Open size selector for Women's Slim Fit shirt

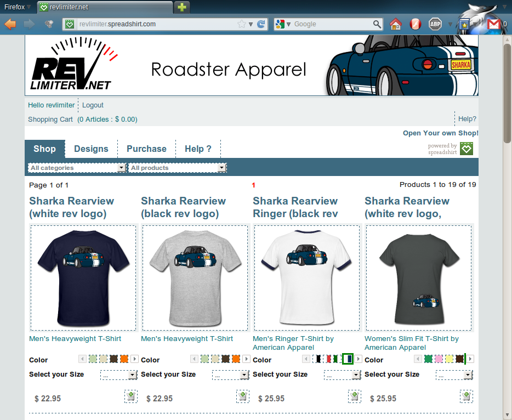coord(454,374)
